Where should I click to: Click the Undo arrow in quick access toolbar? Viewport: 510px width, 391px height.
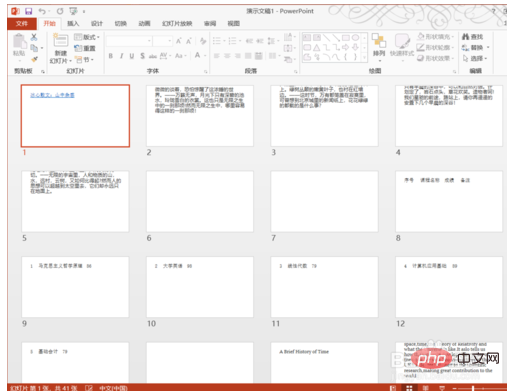42,11
